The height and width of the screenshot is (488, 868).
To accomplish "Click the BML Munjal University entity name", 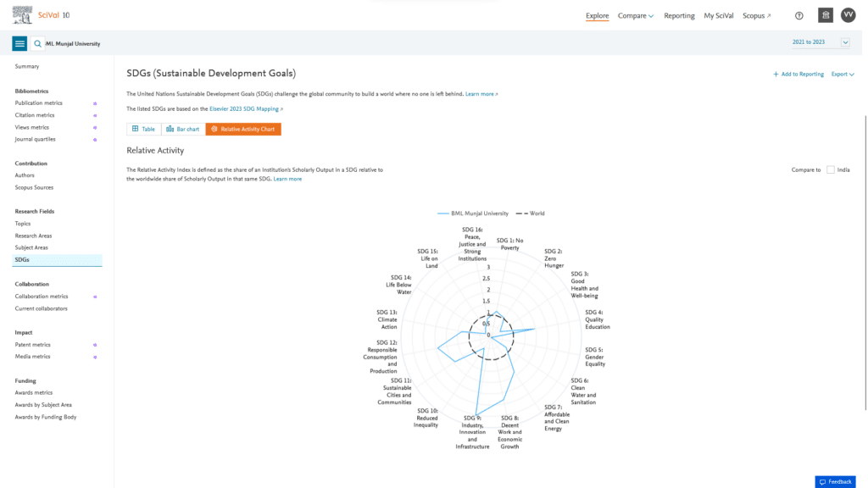I will 73,44.
